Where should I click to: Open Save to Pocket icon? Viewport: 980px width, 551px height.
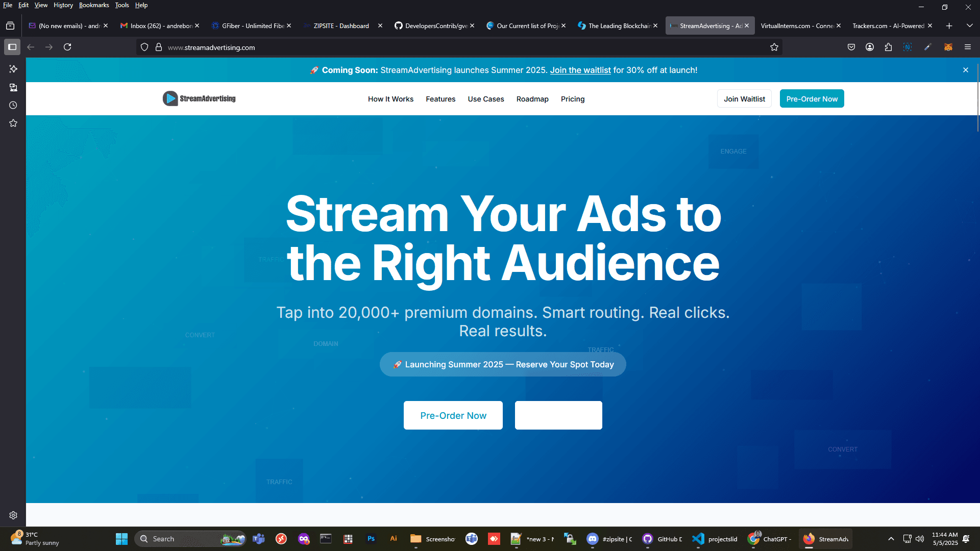tap(851, 47)
